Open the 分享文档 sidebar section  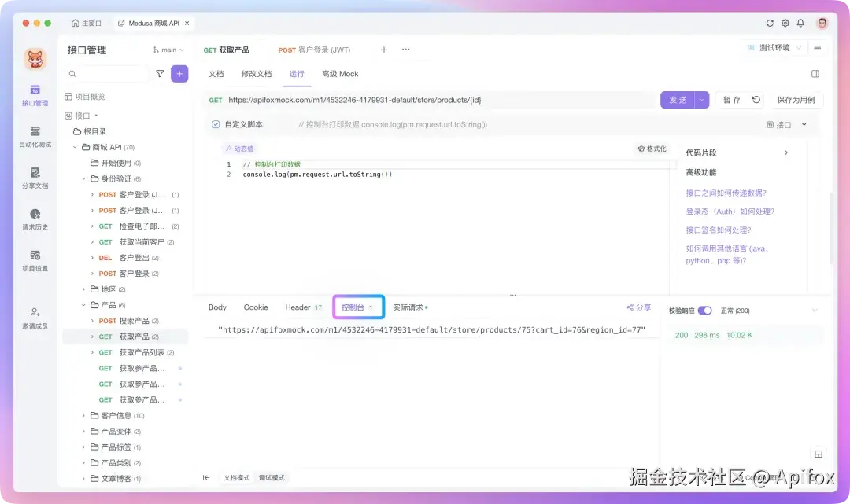click(x=35, y=178)
